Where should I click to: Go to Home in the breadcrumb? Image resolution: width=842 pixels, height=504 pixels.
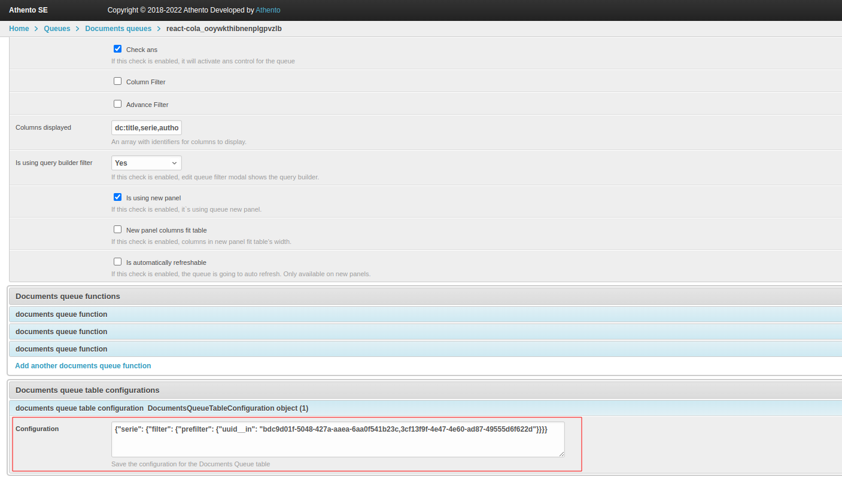[x=19, y=29]
